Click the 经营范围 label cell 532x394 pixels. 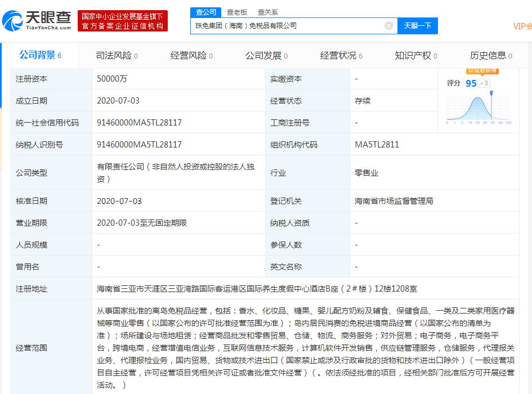pyautogui.click(x=52, y=348)
